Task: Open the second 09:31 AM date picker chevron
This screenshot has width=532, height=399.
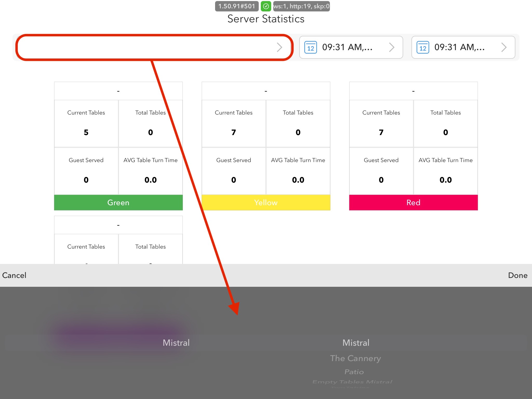Action: point(504,47)
